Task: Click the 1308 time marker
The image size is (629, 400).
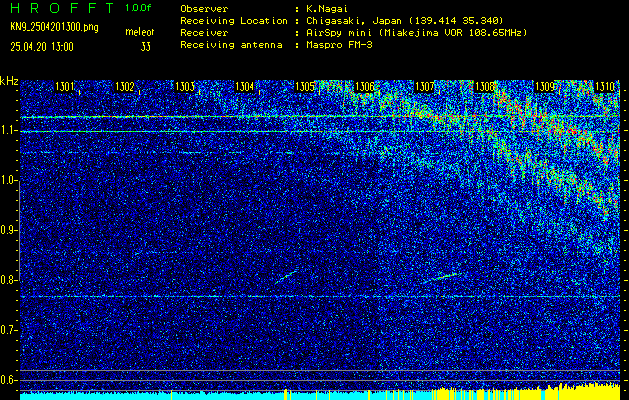Action: tap(485, 87)
